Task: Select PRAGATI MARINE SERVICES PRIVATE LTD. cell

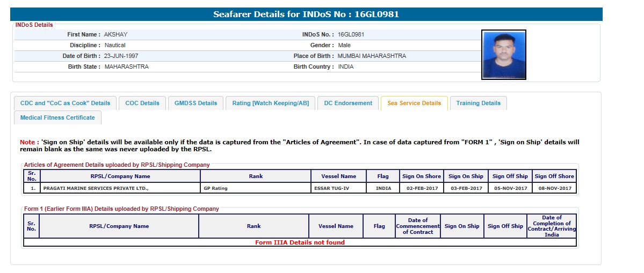Action: coord(120,188)
